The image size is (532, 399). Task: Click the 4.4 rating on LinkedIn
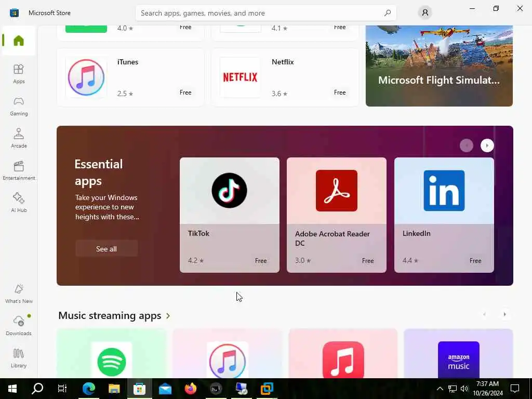click(x=410, y=261)
